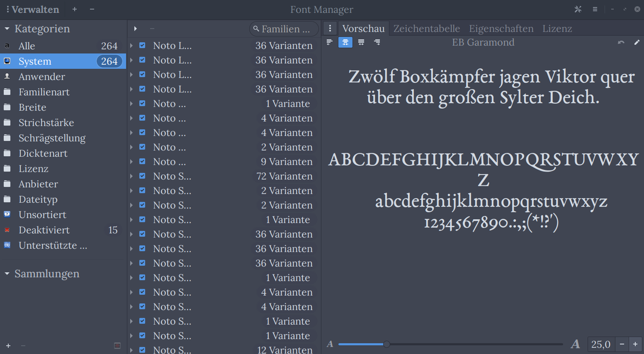The height and width of the screenshot is (354, 644).
Task: Expand the Sammlungen section
Action: 7,274
